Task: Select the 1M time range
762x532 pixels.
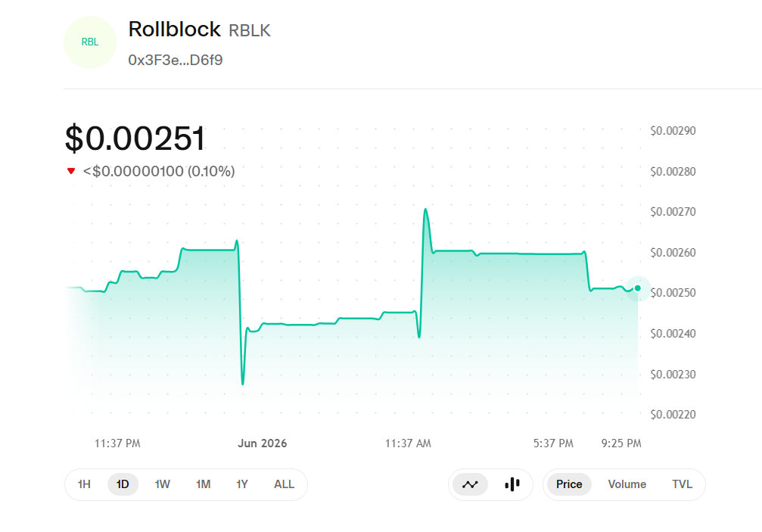Action: point(203,484)
